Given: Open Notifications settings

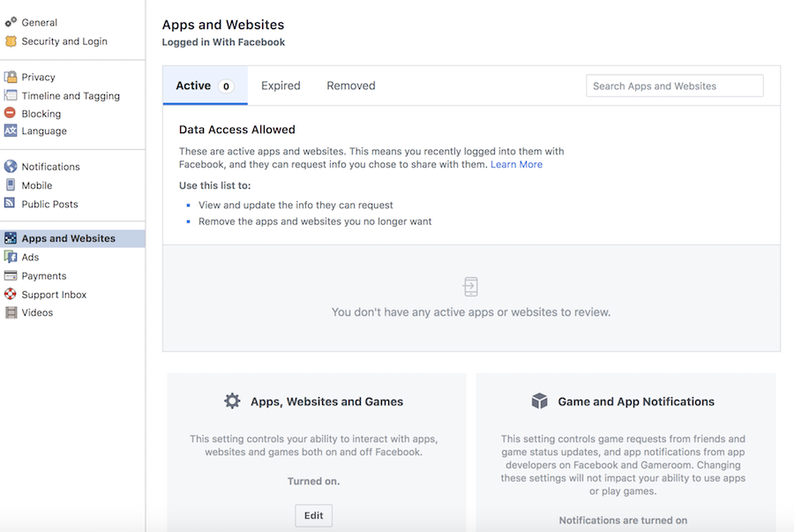Looking at the screenshot, I should point(49,166).
